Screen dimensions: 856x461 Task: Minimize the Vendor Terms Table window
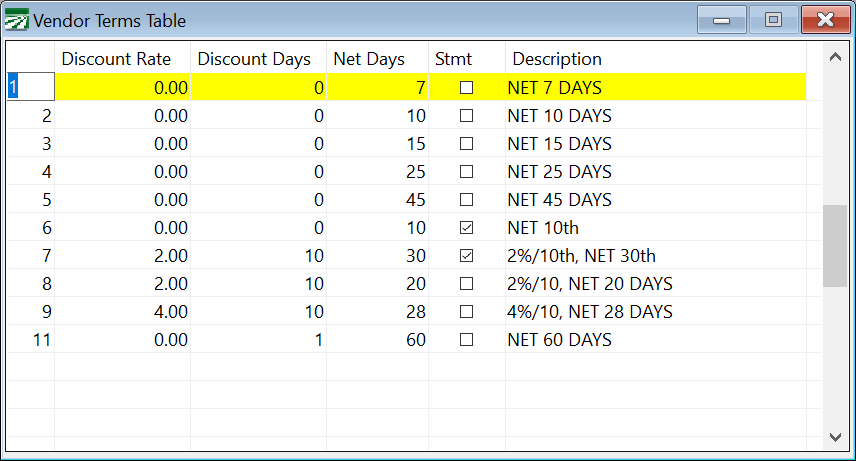pyautogui.click(x=721, y=20)
